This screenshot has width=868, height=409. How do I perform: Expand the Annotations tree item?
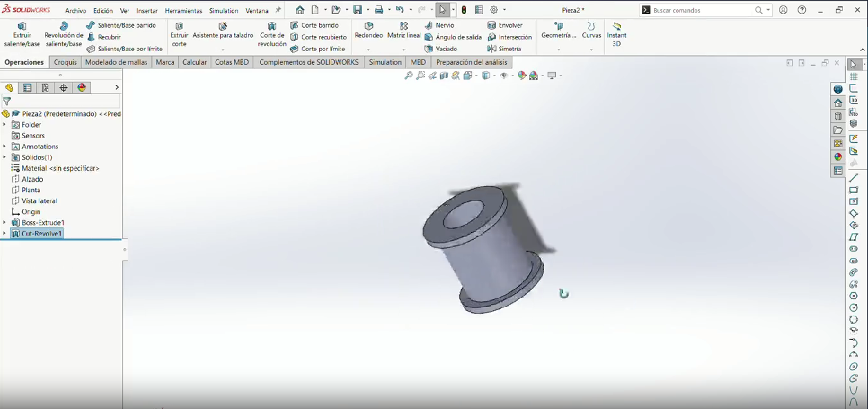click(x=4, y=146)
